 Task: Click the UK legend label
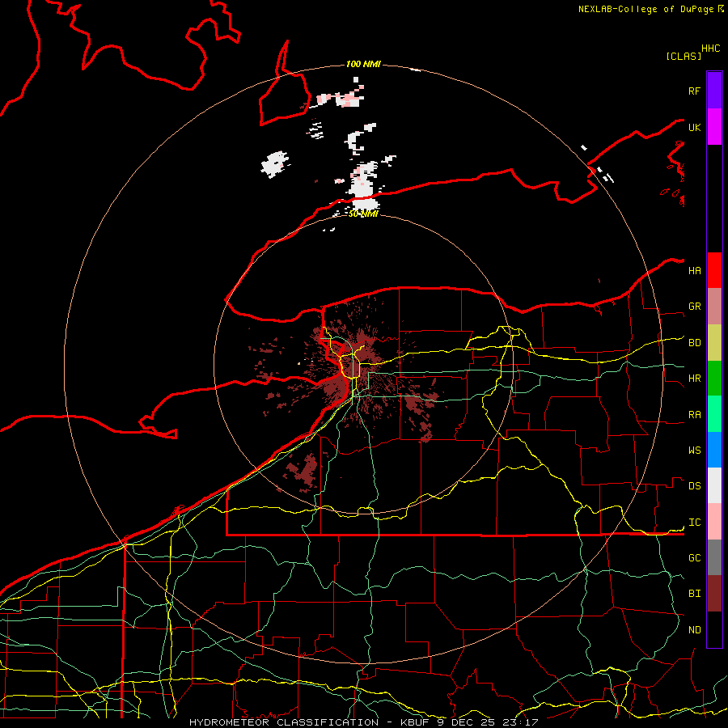[x=694, y=127]
